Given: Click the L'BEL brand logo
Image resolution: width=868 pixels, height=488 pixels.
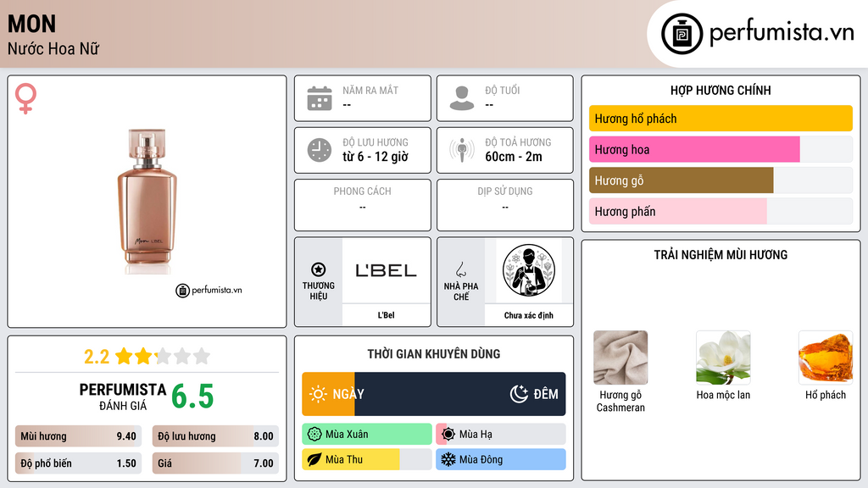Looking at the screenshot, I should (386, 270).
